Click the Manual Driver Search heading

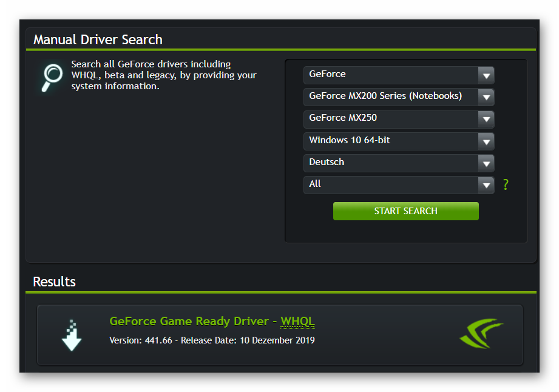pos(98,39)
